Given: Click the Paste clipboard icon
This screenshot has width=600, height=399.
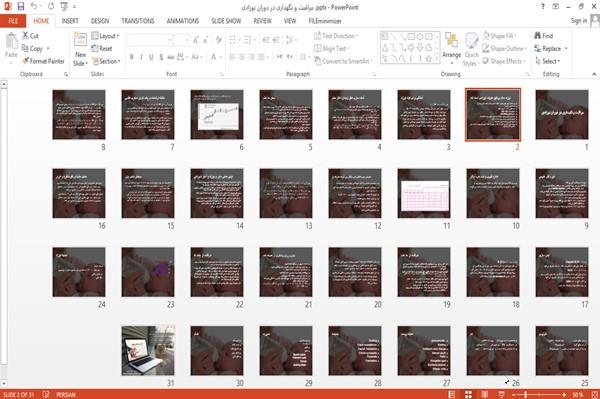Looking at the screenshot, I should (x=11, y=41).
